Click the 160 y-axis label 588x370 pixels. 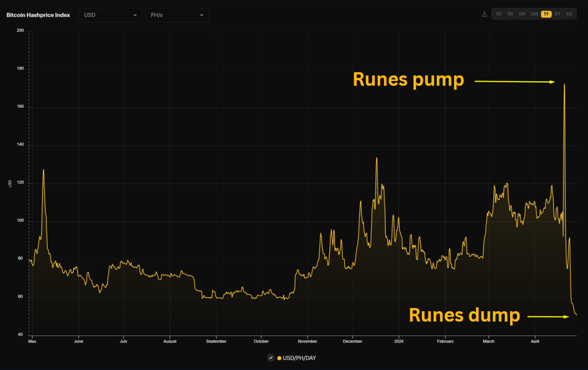point(20,107)
